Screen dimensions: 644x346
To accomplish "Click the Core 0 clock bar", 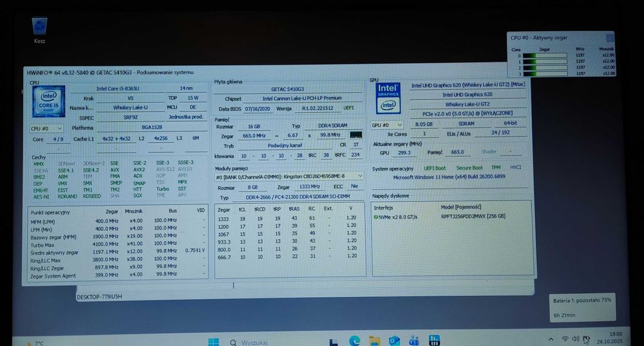I will (x=545, y=55).
